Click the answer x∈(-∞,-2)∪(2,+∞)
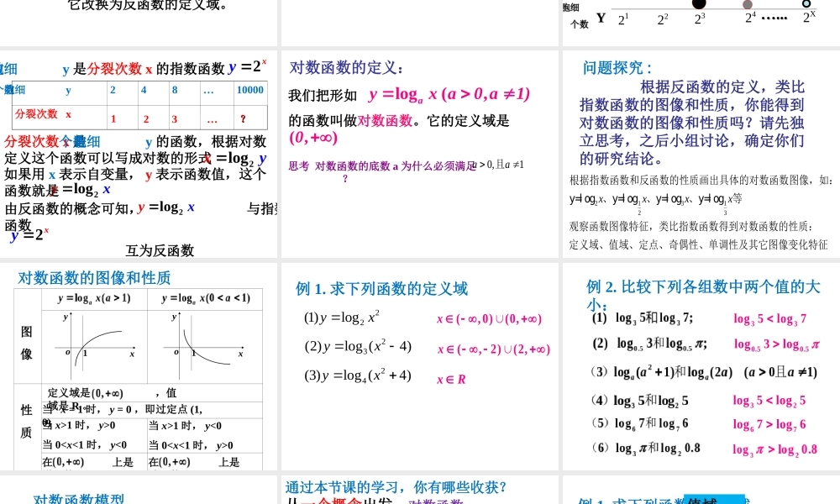Image resolution: width=840 pixels, height=504 pixels. 493,349
